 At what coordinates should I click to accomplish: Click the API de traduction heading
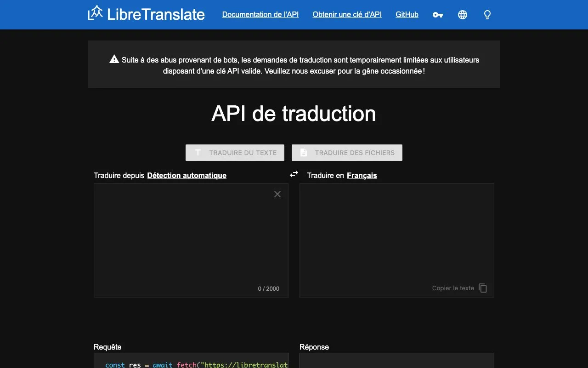(x=294, y=114)
